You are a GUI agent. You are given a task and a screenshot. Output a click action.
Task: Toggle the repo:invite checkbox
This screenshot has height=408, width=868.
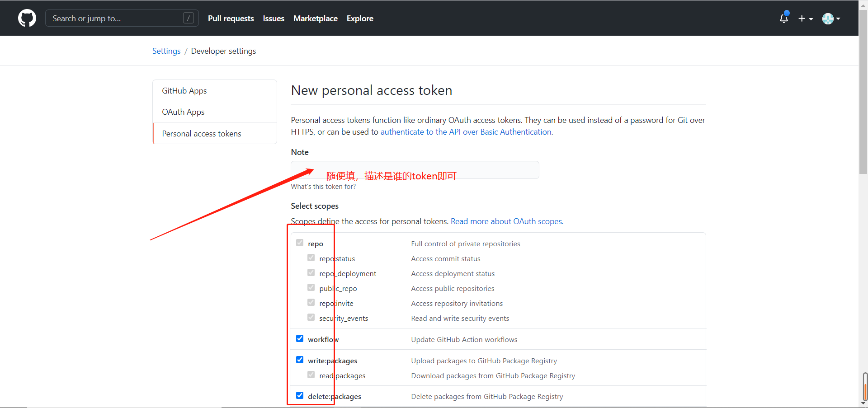point(311,303)
